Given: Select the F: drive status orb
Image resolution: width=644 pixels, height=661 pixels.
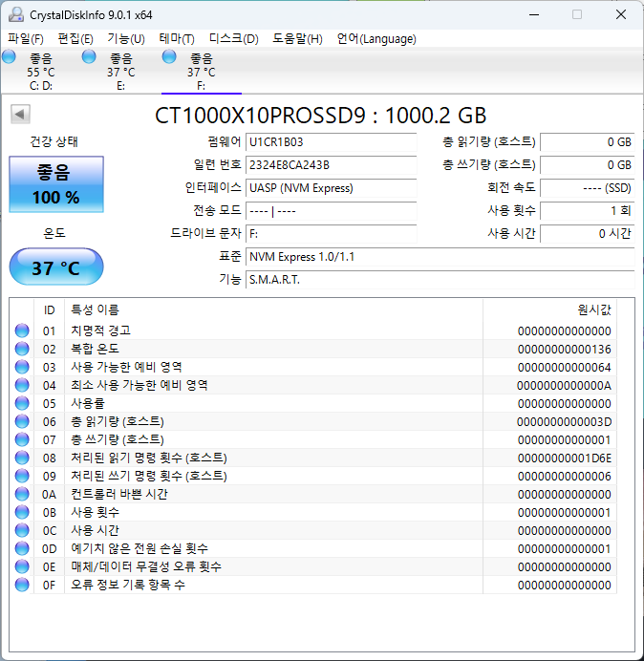Looking at the screenshot, I should [x=170, y=57].
